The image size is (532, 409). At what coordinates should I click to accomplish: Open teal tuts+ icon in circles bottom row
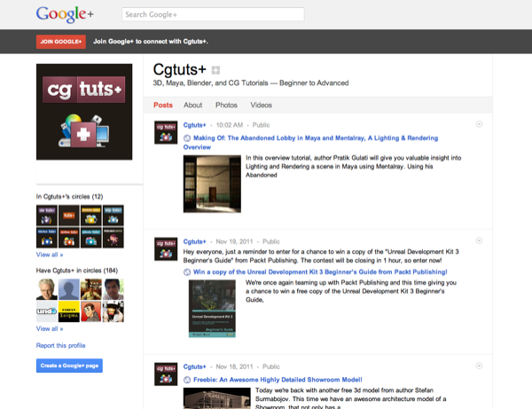tap(91, 238)
